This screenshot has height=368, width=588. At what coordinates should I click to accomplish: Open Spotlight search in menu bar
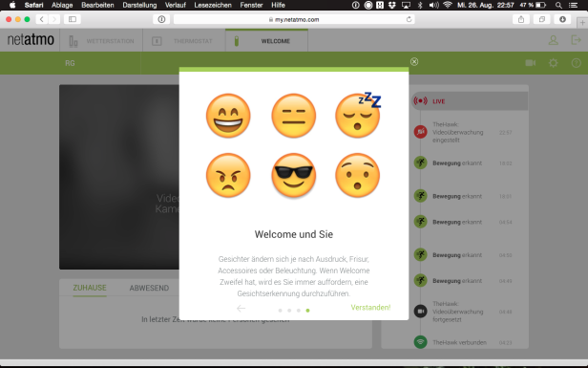coord(558,5)
